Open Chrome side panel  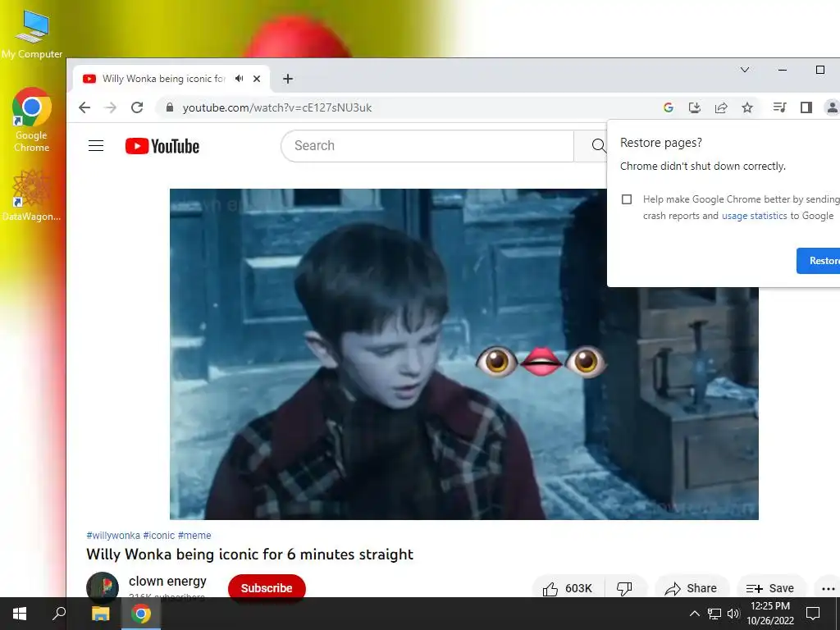point(806,107)
